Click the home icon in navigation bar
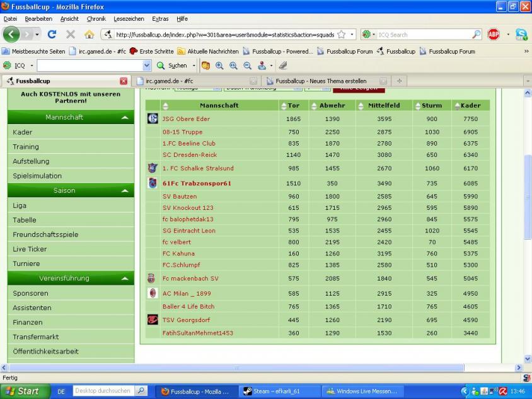The width and height of the screenshot is (532, 399). coord(89,34)
